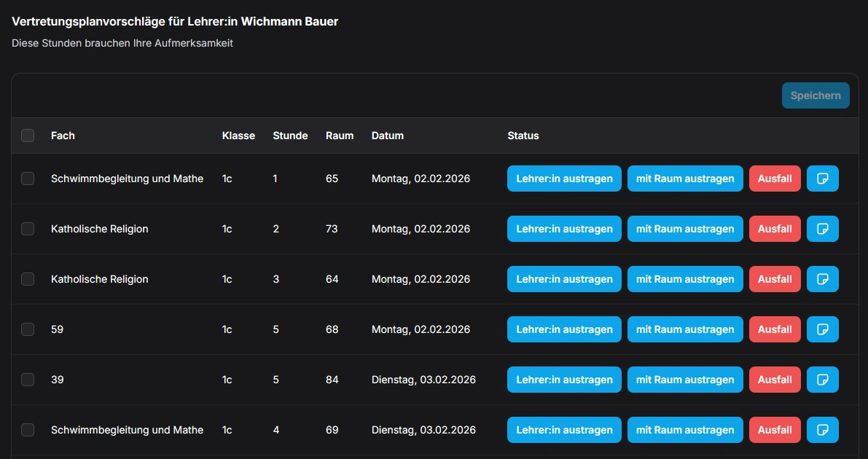
Task: Select mit Raum austragen for Raum 69 row
Action: click(685, 430)
